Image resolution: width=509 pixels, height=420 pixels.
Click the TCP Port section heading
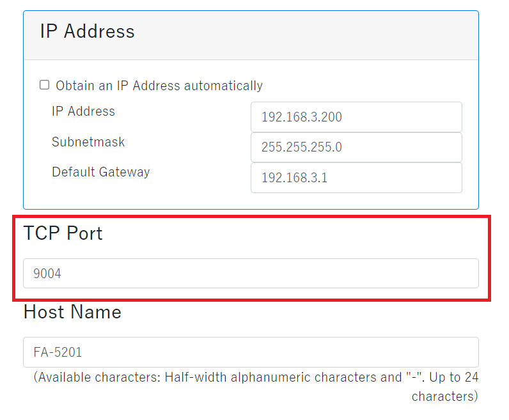pyautogui.click(x=63, y=233)
